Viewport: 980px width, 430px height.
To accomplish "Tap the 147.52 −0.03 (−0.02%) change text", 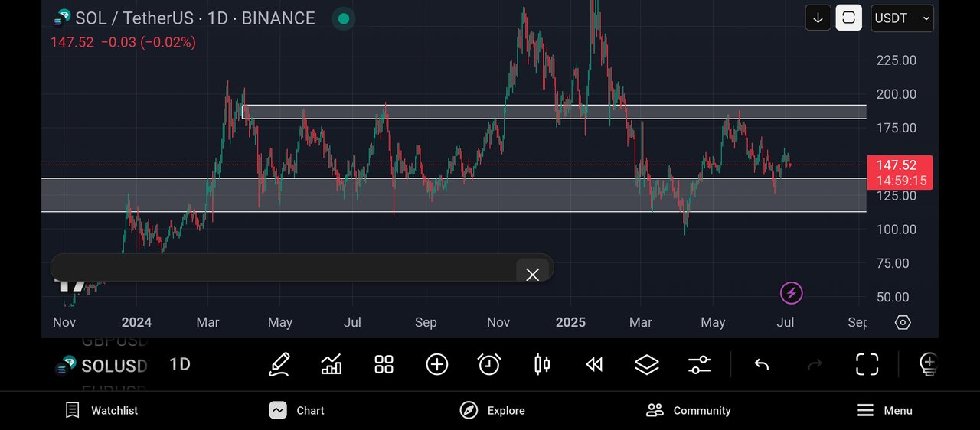I will [123, 42].
